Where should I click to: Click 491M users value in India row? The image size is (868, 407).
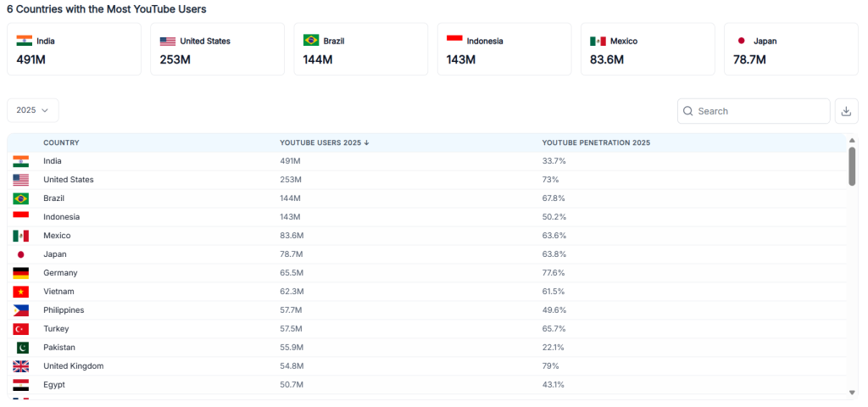[290, 161]
